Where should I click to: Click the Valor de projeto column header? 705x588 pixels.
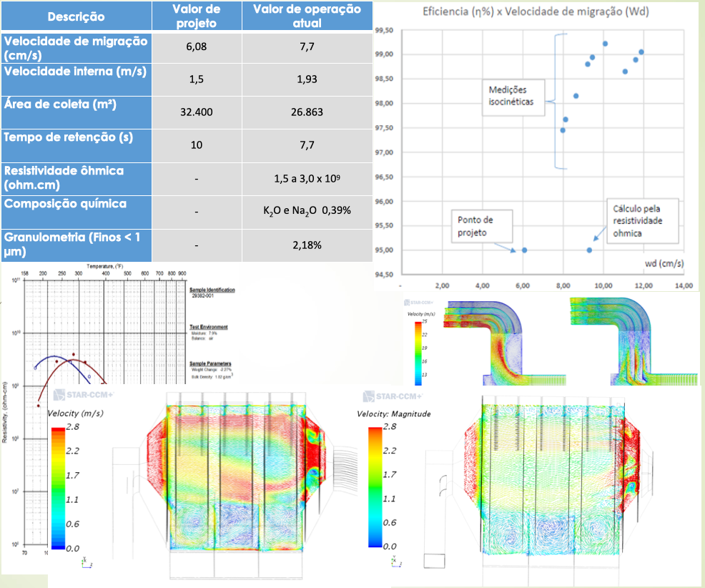pos(197,16)
